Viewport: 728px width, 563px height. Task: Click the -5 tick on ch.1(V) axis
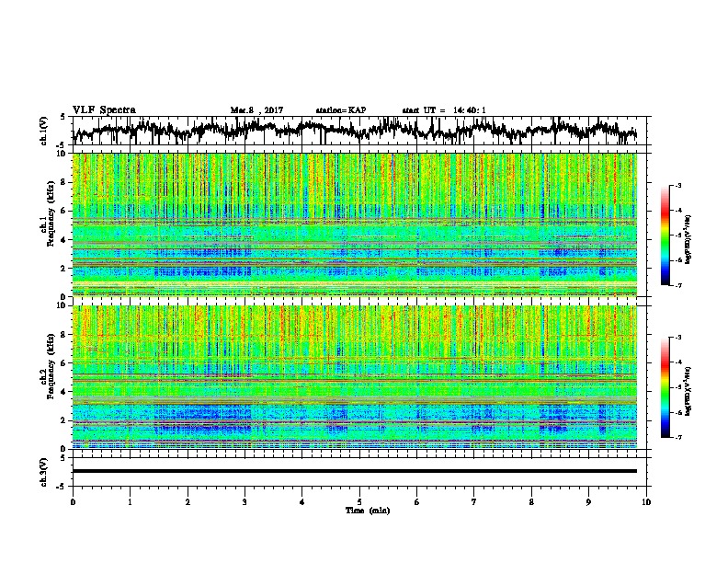63,145
